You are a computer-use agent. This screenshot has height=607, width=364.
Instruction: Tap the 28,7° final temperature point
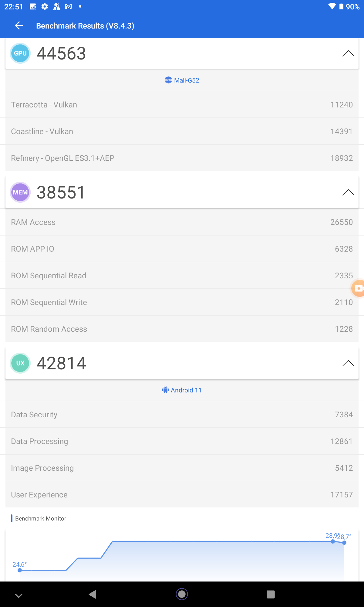[344, 543]
